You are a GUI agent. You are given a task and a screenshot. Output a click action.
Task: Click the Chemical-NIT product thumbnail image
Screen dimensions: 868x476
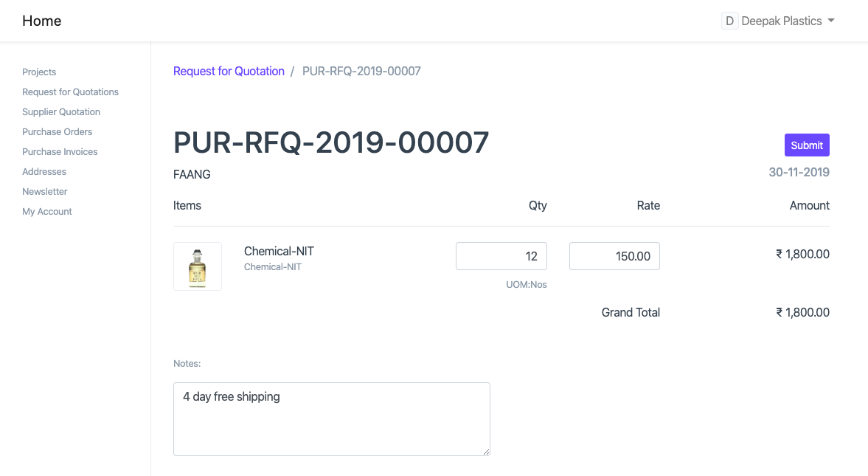(197, 266)
